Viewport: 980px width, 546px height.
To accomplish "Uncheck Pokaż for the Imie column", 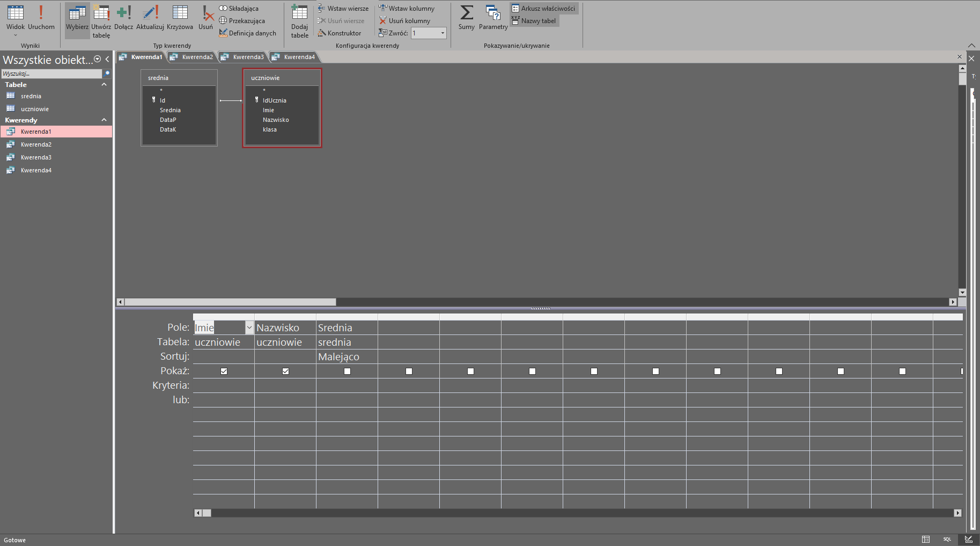I will click(x=224, y=371).
